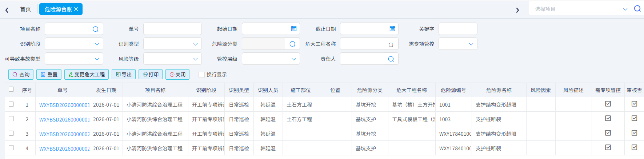Screen dimensions: 644x159
Task: Click the 单号 input field
Action: [x=172, y=29]
